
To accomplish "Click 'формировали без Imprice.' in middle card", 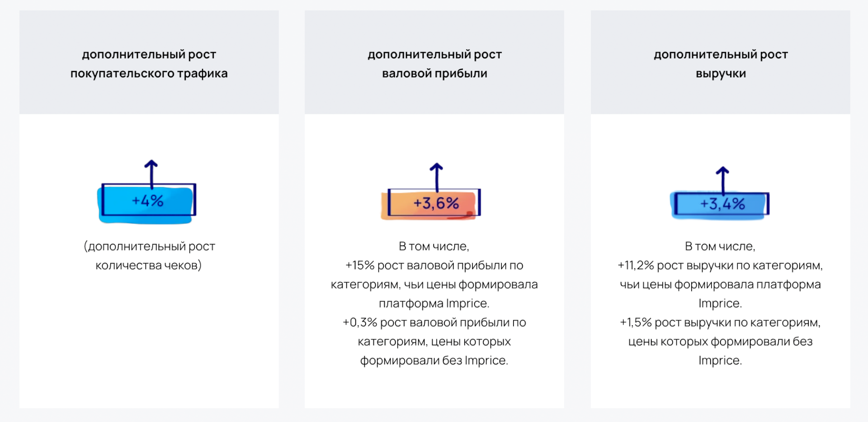I will (434, 360).
